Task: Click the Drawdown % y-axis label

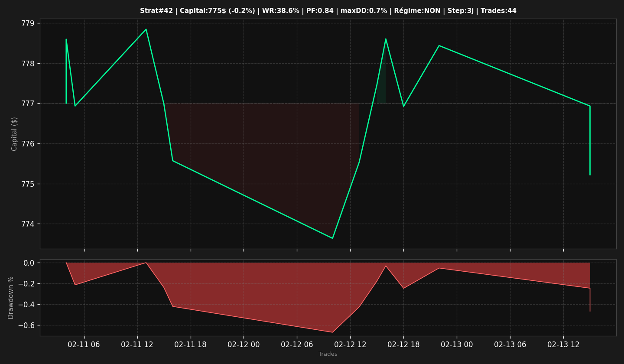Action: [11, 298]
